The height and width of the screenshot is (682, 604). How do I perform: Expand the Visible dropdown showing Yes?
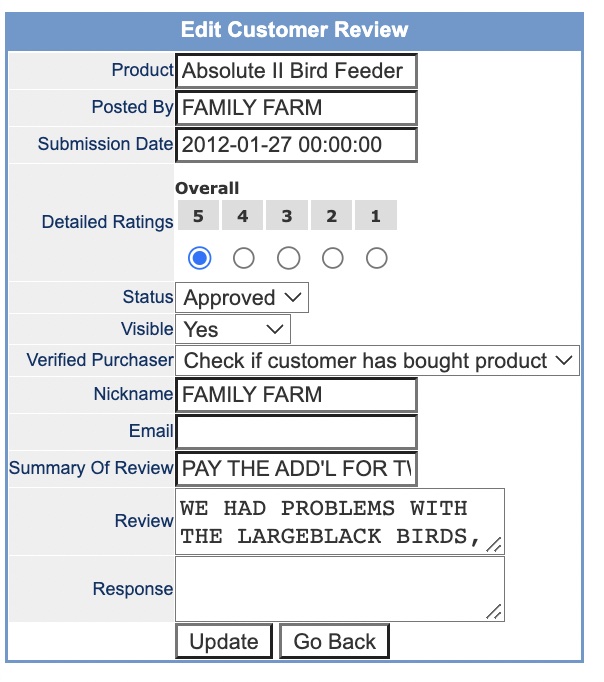point(233,329)
